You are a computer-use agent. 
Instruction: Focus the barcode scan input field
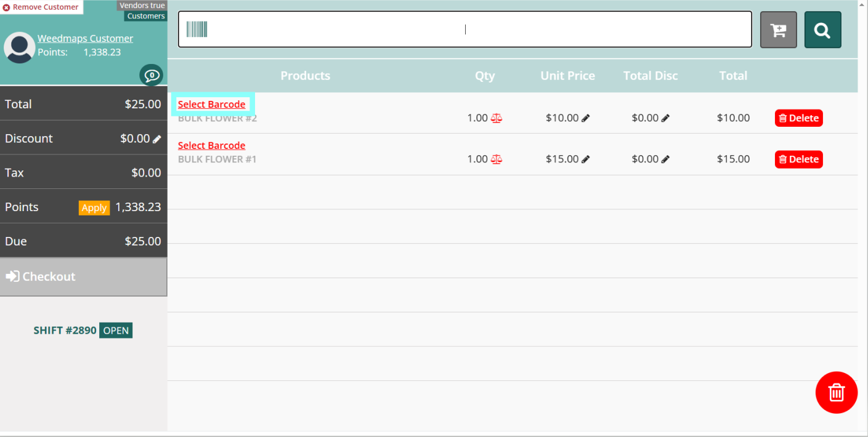[465, 29]
